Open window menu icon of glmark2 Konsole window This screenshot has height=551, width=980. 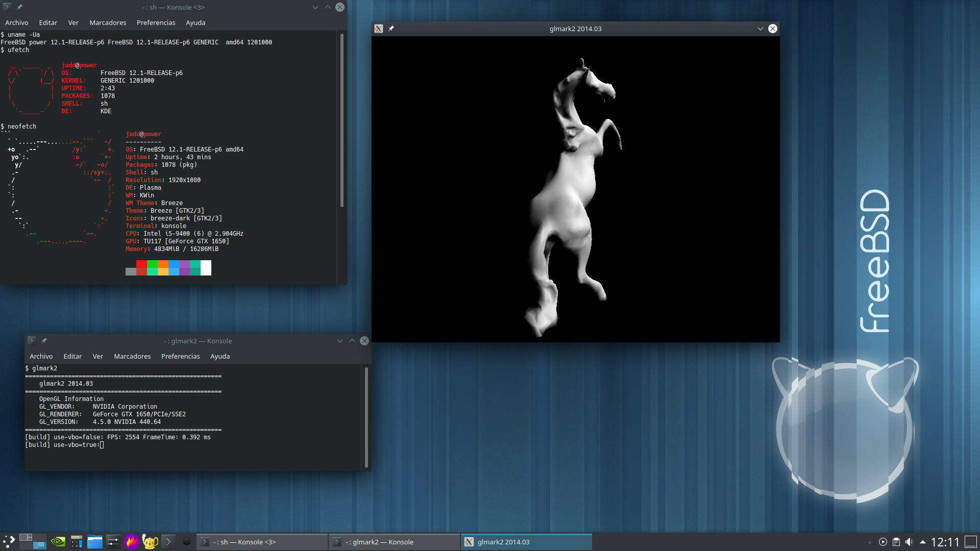coord(31,341)
